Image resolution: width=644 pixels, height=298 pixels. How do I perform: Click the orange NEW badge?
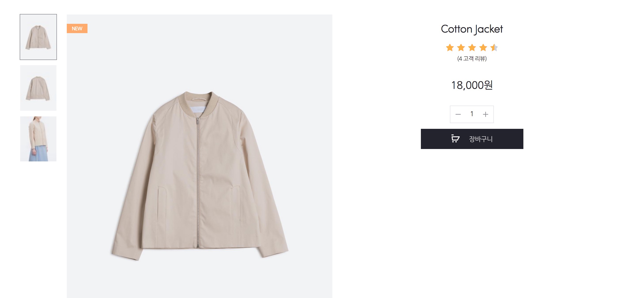tap(77, 28)
